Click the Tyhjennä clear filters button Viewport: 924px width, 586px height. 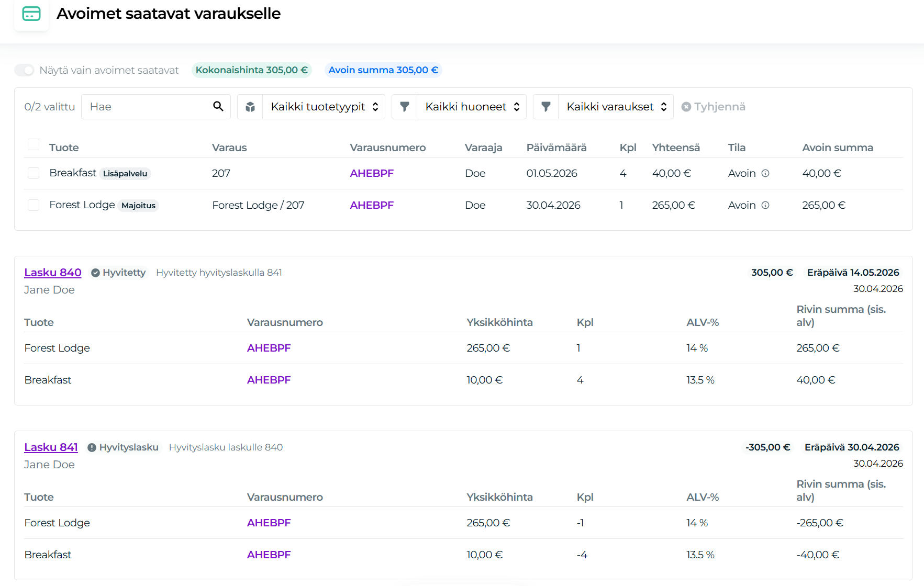coord(714,107)
